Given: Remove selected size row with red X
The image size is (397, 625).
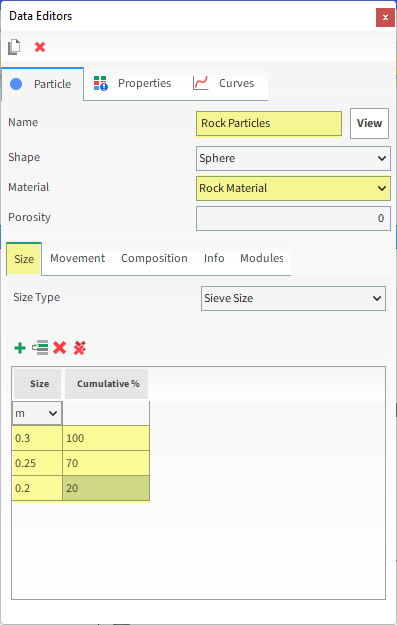Looking at the screenshot, I should click(60, 348).
